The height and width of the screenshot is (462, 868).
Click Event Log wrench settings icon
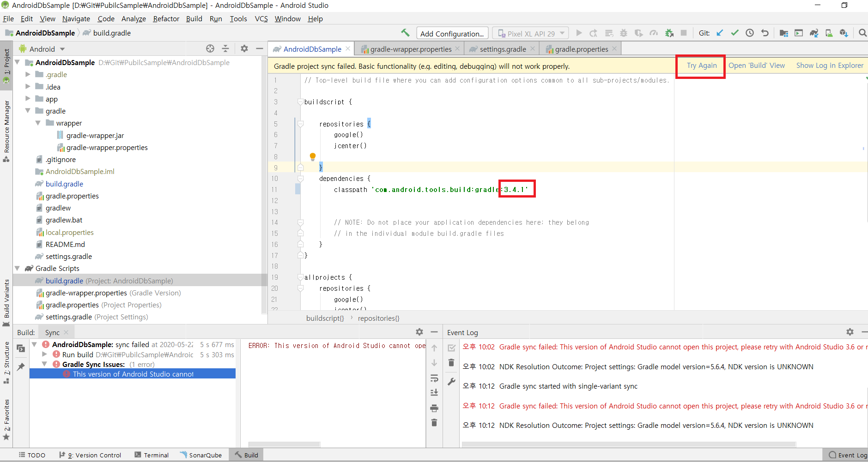pos(451,382)
